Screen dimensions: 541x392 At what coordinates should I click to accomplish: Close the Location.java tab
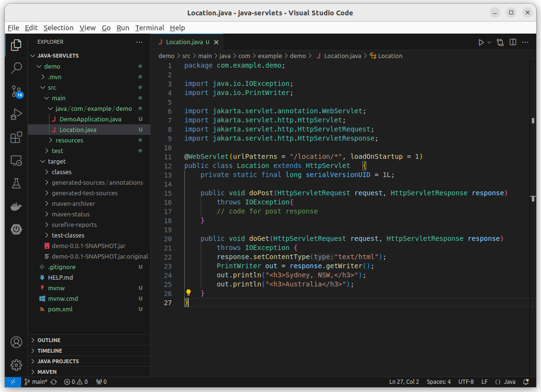click(x=216, y=42)
